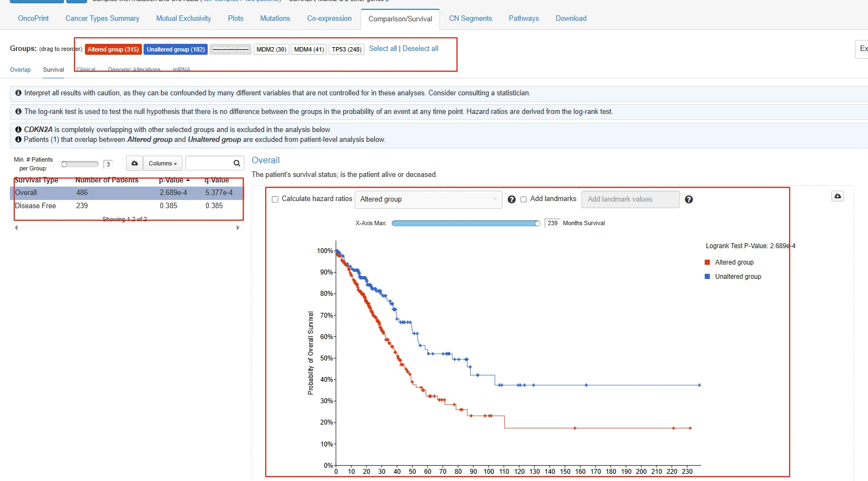Image resolution: width=868 pixels, height=481 pixels.
Task: Download the survival plot via cloud icon
Action: (x=837, y=196)
